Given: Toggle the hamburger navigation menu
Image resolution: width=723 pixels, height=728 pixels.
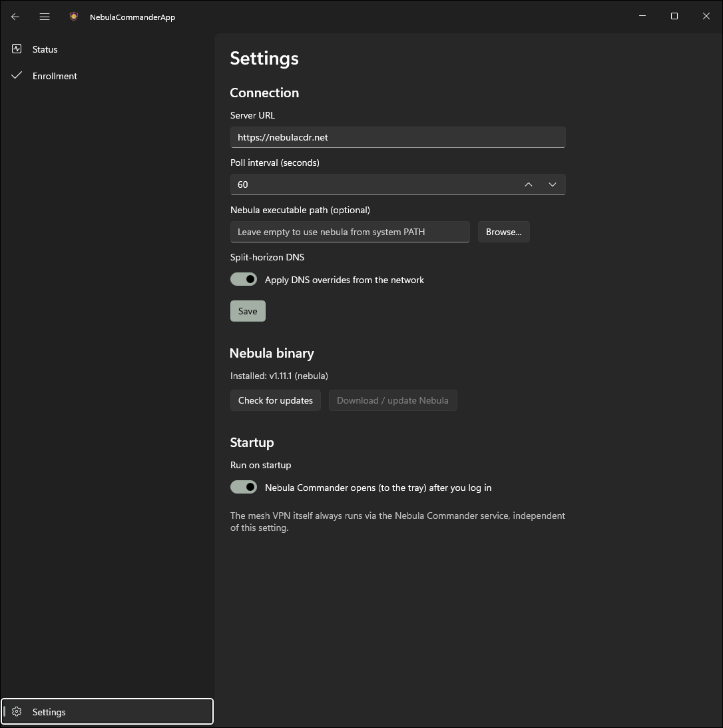Looking at the screenshot, I should 45,17.
